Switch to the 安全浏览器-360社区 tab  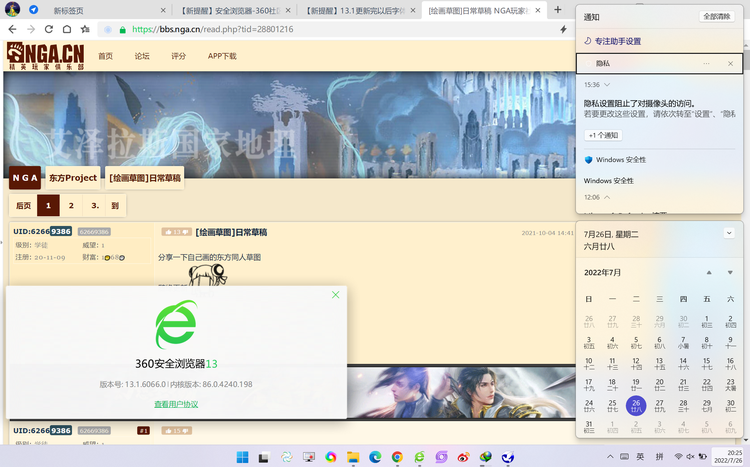tap(232, 10)
